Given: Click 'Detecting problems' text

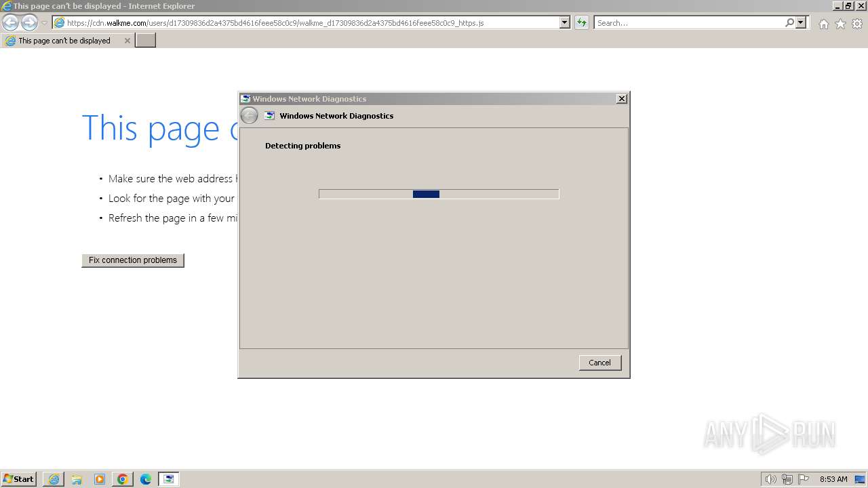Looking at the screenshot, I should [x=302, y=146].
